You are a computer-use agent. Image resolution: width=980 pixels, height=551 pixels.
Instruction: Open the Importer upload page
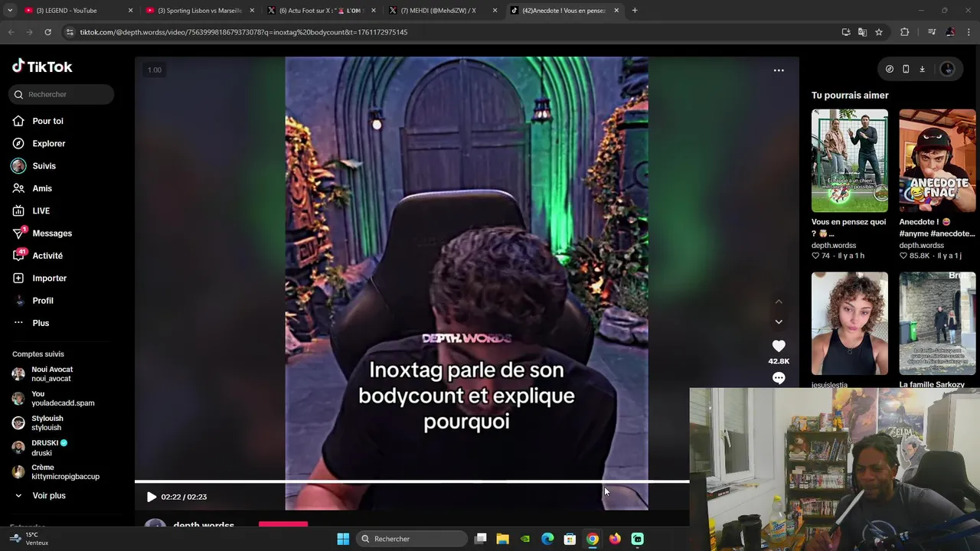point(49,278)
